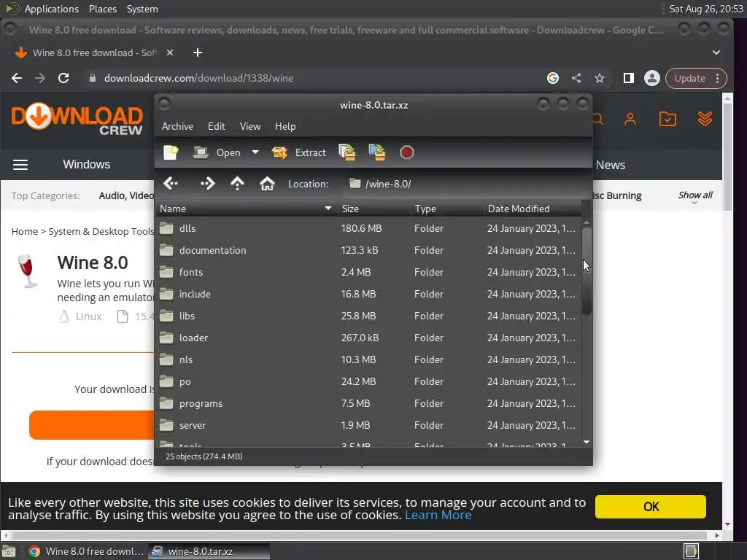Click the downloads folder icon on site
The width and height of the screenshot is (747, 560).
click(667, 119)
